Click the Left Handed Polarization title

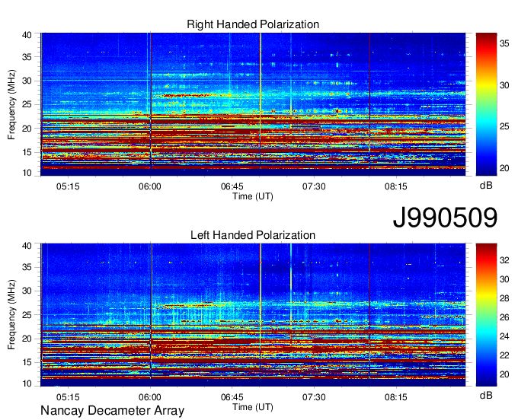[253, 235]
